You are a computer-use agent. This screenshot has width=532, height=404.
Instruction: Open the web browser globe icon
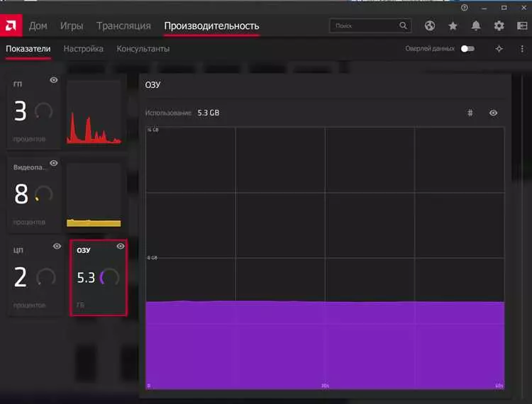[430, 26]
